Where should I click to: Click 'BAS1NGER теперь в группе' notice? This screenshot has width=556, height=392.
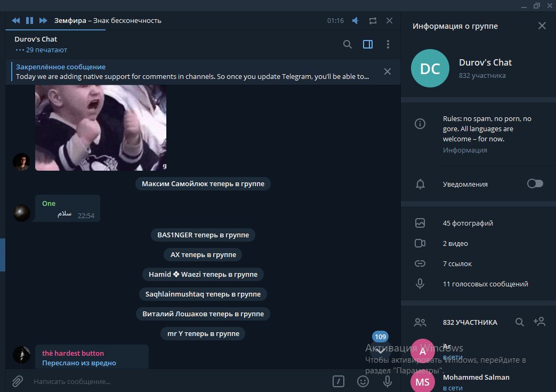203,235
